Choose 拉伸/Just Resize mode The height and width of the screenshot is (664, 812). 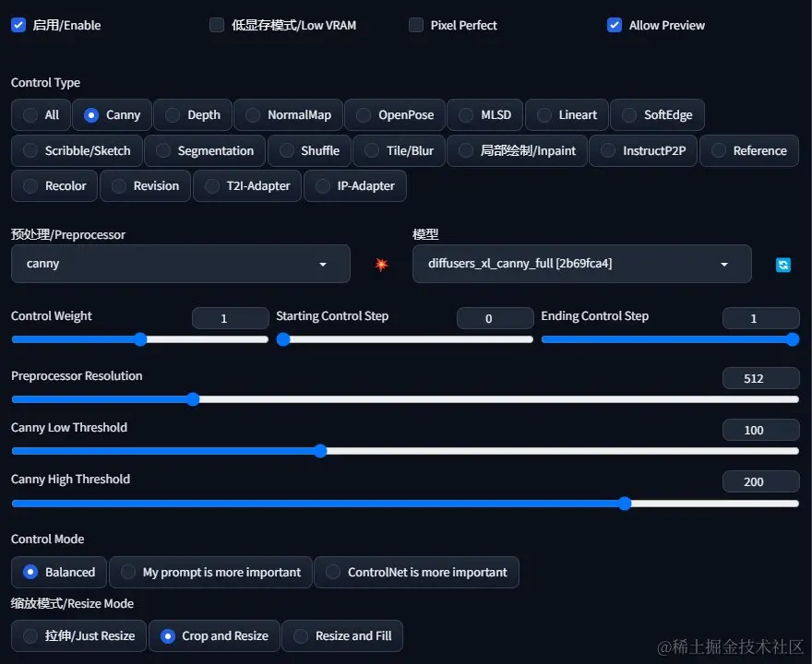(x=78, y=636)
